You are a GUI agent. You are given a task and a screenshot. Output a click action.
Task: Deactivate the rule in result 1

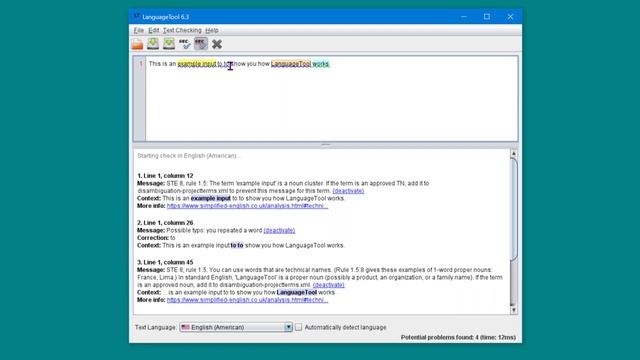coord(348,191)
